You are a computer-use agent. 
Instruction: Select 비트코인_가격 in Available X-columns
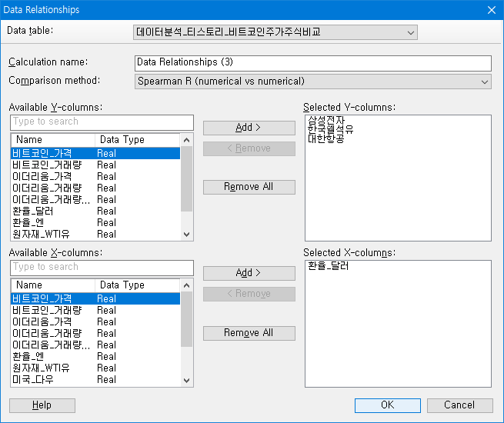click(x=95, y=299)
